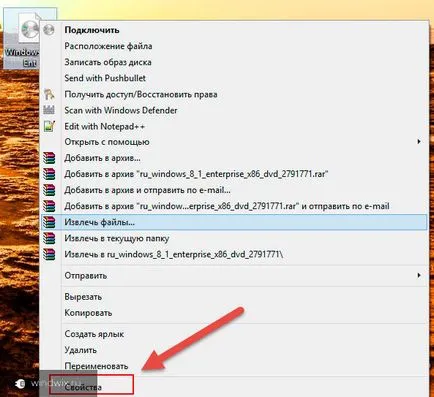
Task: Click the Windows Defender castle icon
Action: point(49,110)
